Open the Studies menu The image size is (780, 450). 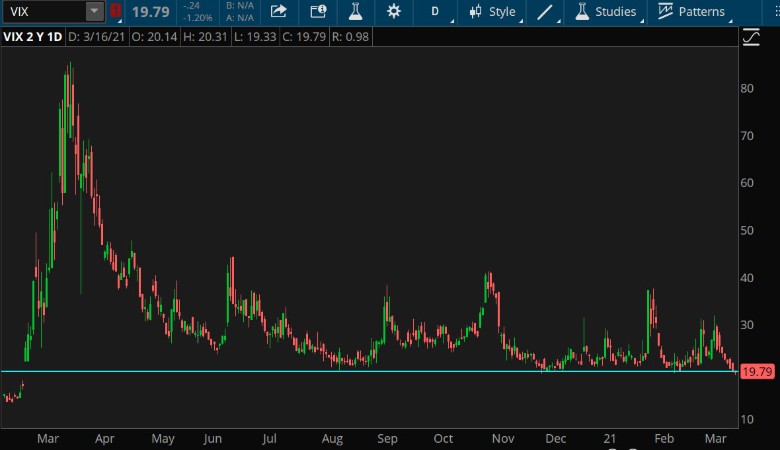click(x=606, y=11)
